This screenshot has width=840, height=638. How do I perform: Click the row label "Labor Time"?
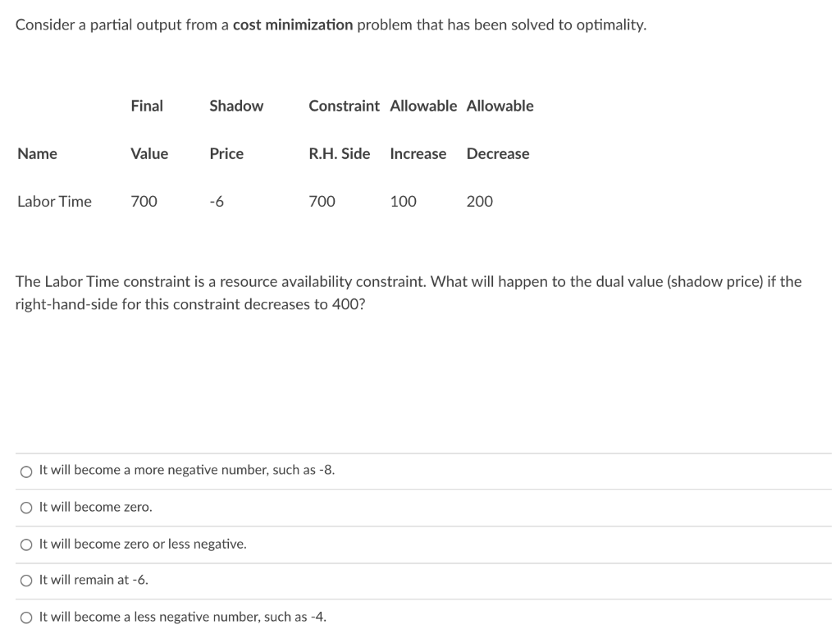pyautogui.click(x=54, y=201)
